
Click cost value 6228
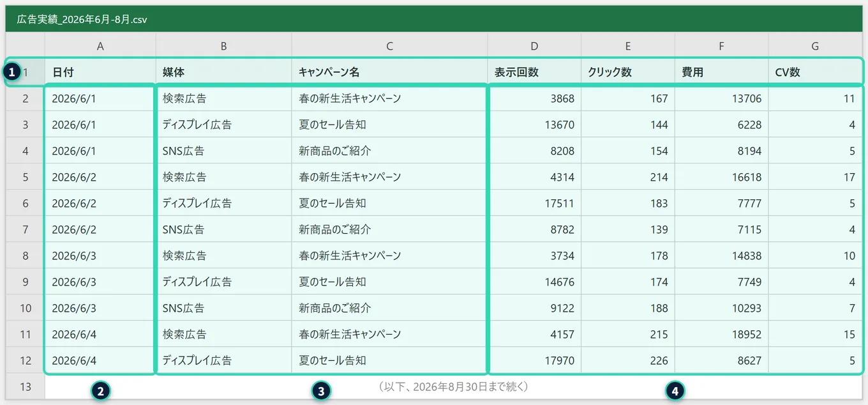pyautogui.click(x=721, y=125)
